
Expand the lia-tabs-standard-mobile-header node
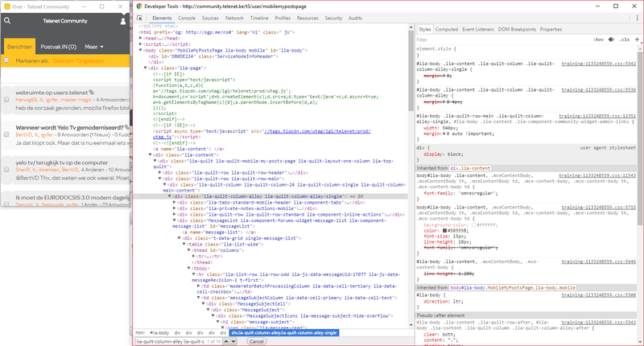pos(175,202)
